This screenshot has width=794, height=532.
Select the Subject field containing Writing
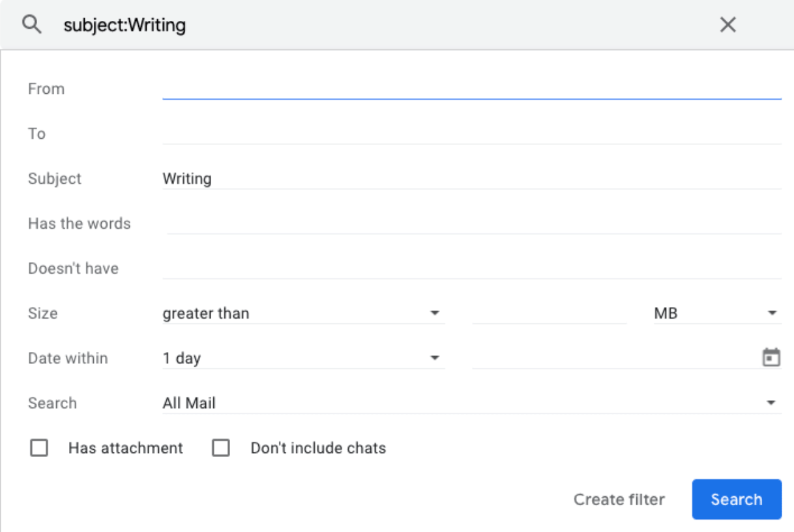point(471,179)
